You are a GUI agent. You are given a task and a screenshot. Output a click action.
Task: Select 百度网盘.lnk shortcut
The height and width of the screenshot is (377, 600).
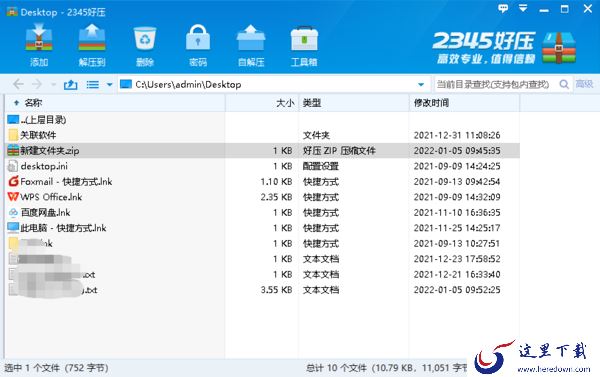(262, 212)
